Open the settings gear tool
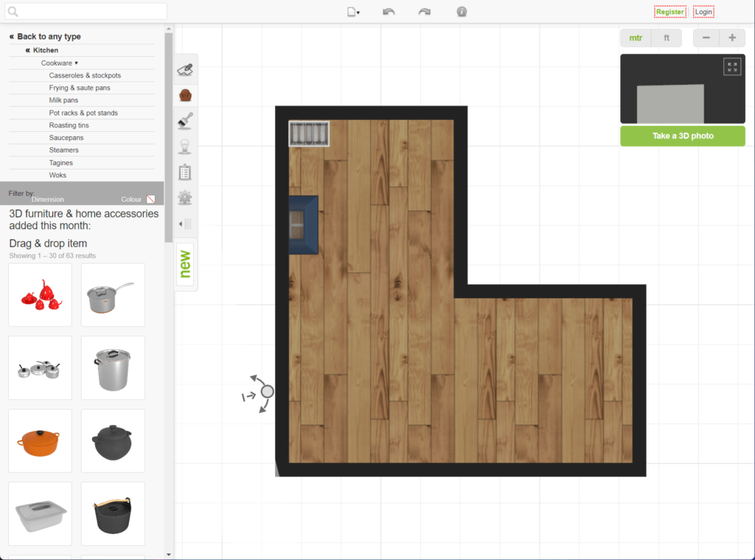The image size is (755, 560). pyautogui.click(x=185, y=197)
